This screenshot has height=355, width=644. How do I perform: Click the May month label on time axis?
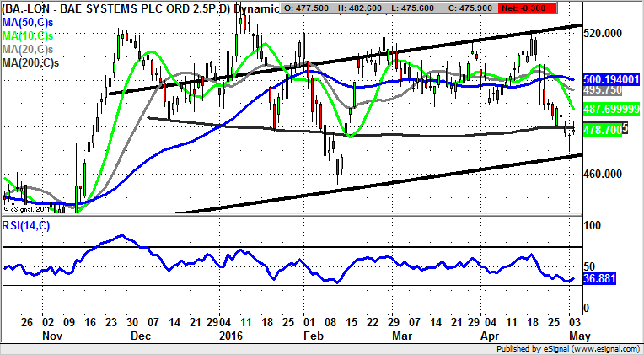pyautogui.click(x=572, y=335)
